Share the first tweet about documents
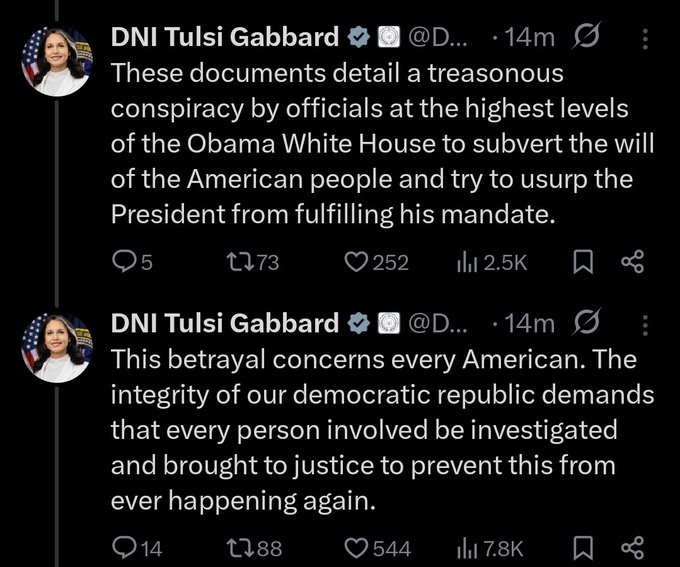 pos(631,262)
